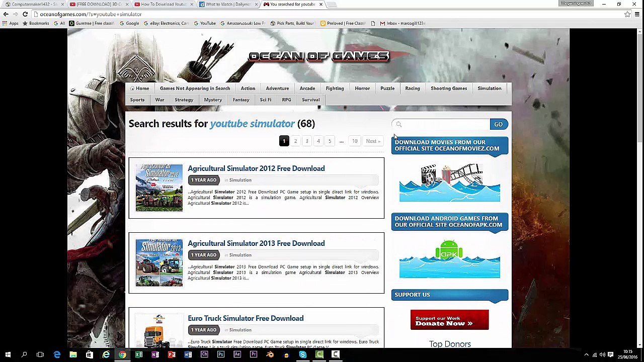
Task: Select the Horror category
Action: tap(362, 88)
